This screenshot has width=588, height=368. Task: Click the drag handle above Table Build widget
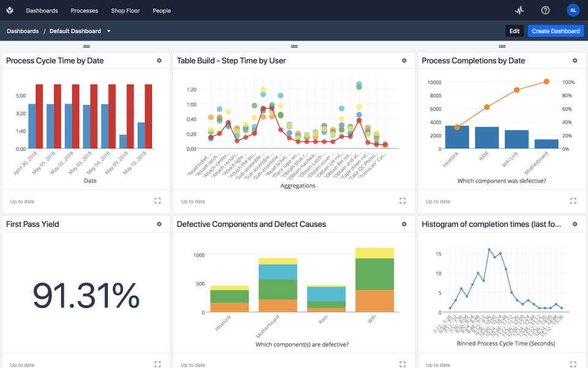295,46
